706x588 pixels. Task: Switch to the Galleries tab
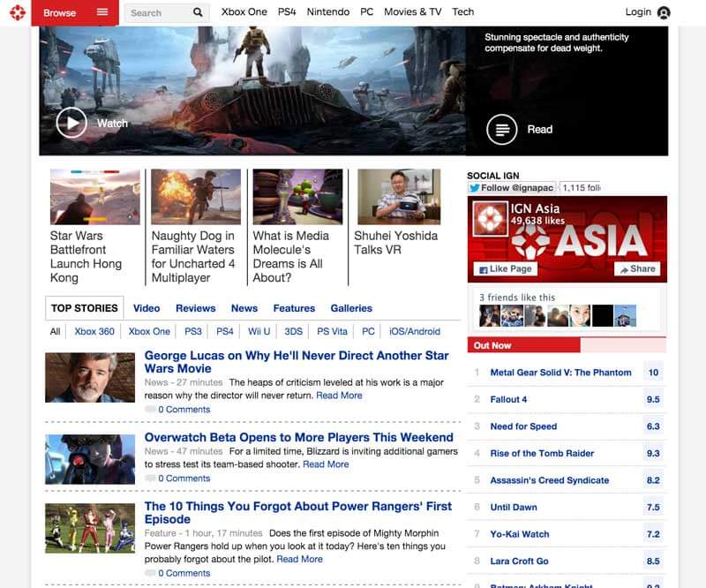352,308
